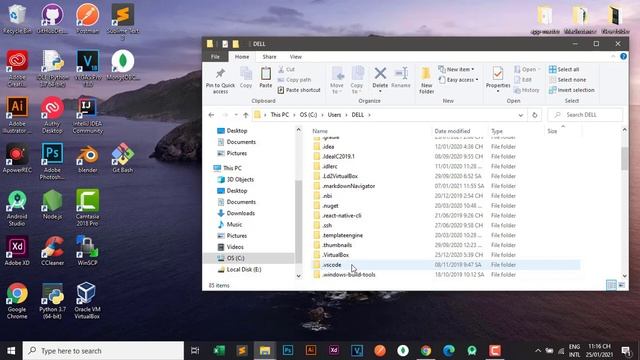640x360 pixels.
Task: Open Task View on taskbar
Action: click(196, 350)
